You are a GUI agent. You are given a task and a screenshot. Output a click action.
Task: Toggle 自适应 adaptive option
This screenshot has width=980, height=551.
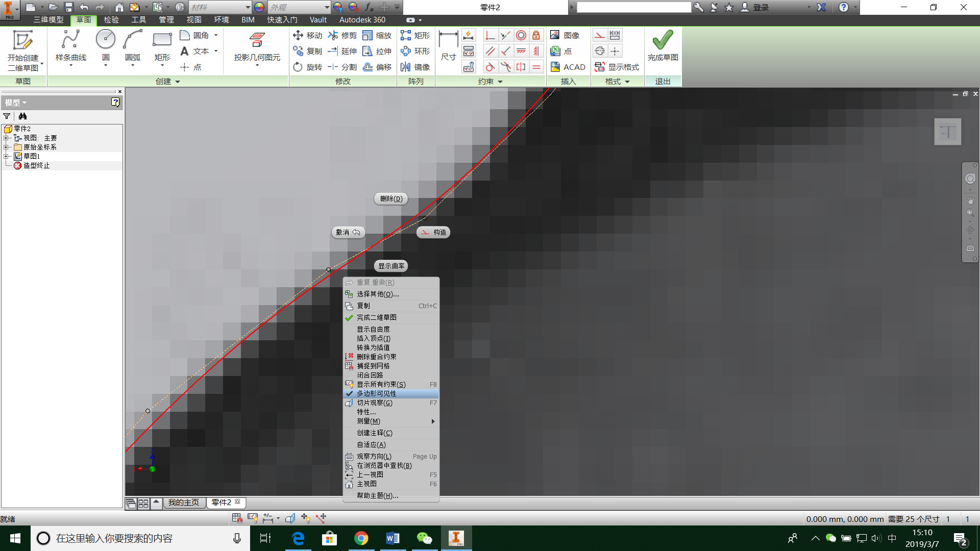(x=391, y=445)
